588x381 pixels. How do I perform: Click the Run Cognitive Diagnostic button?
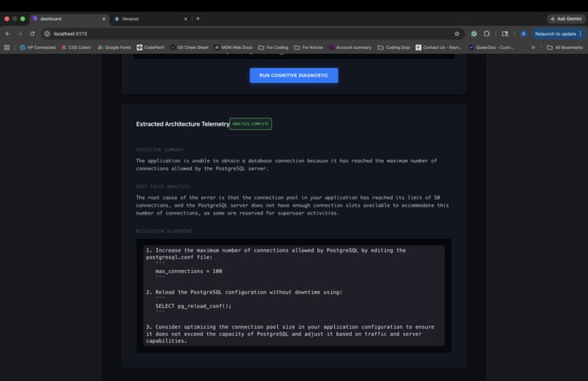point(293,75)
